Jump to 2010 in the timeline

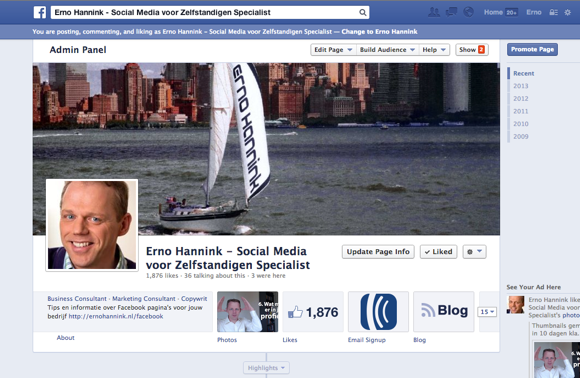pos(520,124)
